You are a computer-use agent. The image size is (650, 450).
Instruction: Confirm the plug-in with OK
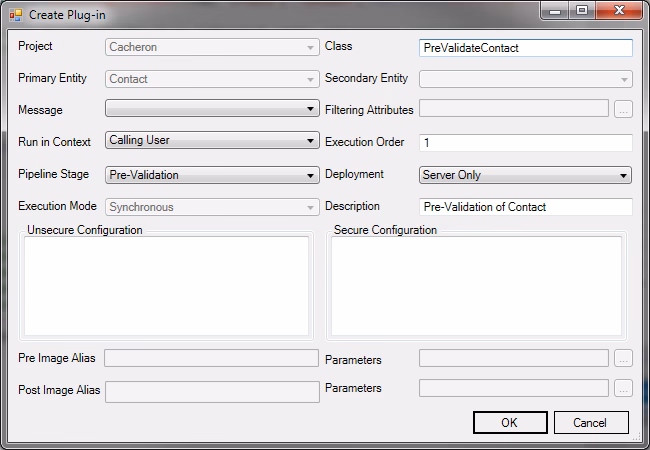pos(510,423)
